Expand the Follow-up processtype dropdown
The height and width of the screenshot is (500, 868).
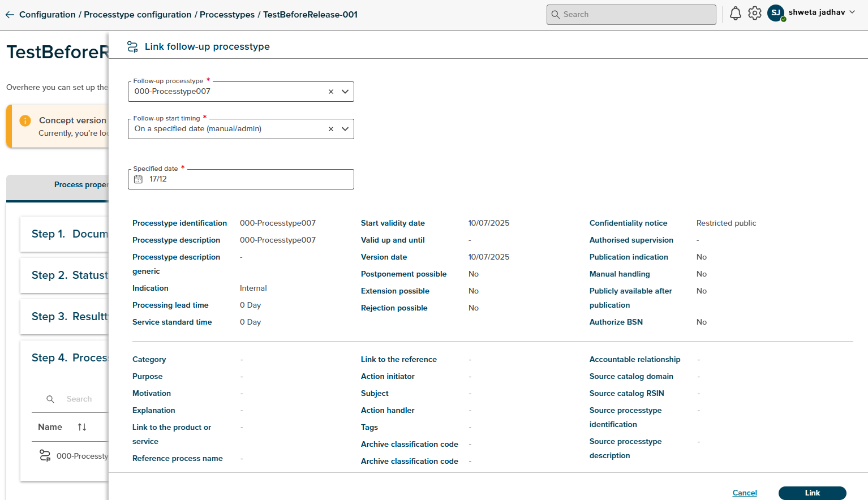(x=345, y=92)
